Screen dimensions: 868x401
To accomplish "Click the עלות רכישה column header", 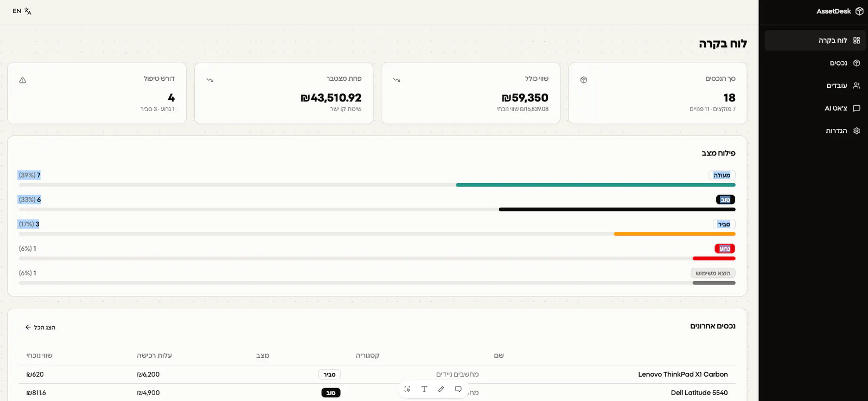I will point(154,355).
